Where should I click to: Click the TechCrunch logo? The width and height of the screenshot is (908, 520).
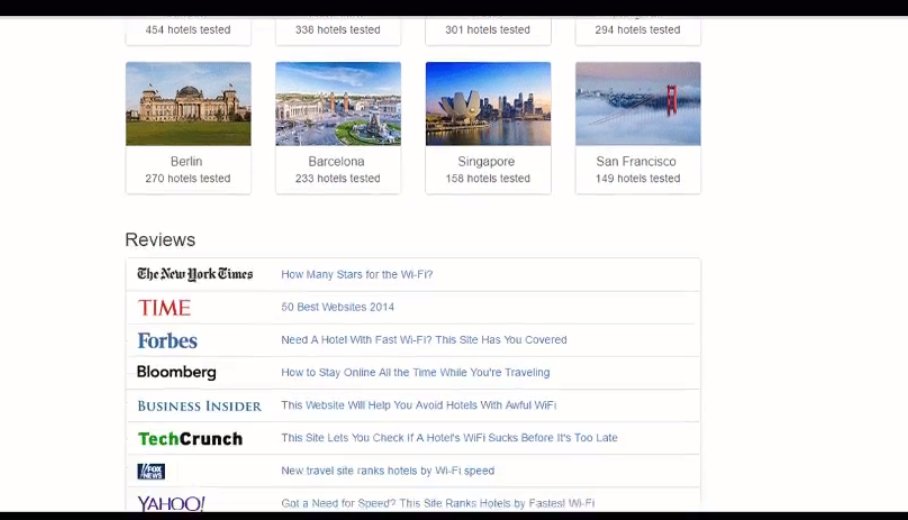[190, 438]
